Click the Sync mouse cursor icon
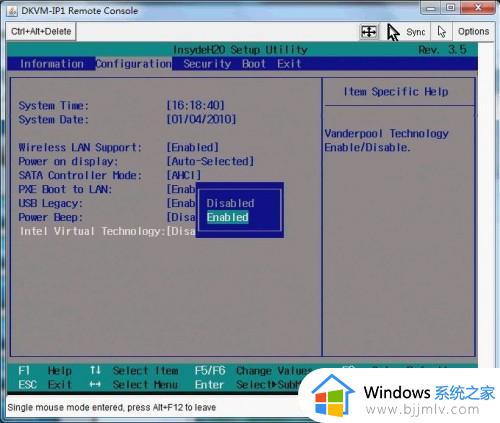 pos(393,32)
